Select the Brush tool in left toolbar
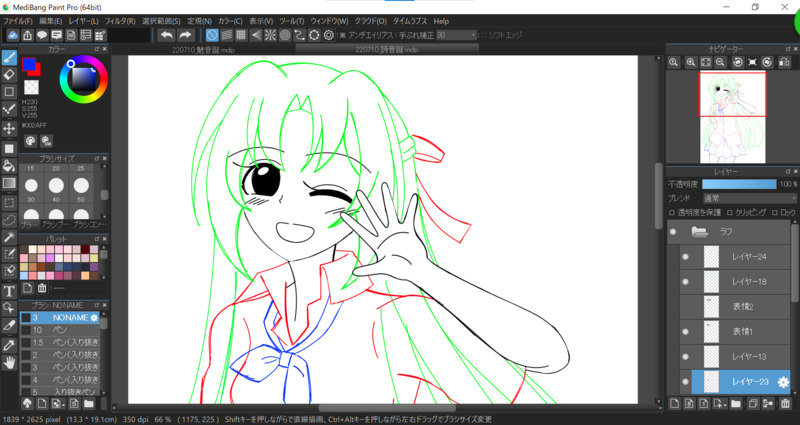This screenshot has width=800, height=425. click(x=9, y=57)
